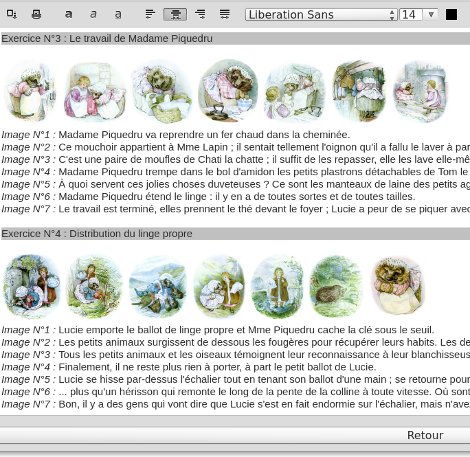Click seventh Exercice 3 thumbnail of tea by hearth
Screen dimensions: 470x457
(x=420, y=91)
